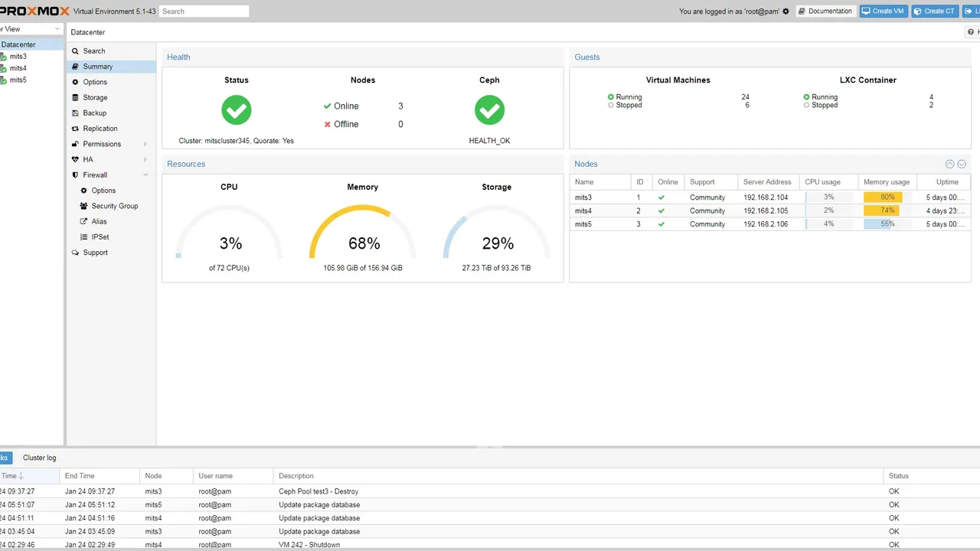Screen dimensions: 980x551
Task: Click the Summary book icon
Action: pos(75,67)
